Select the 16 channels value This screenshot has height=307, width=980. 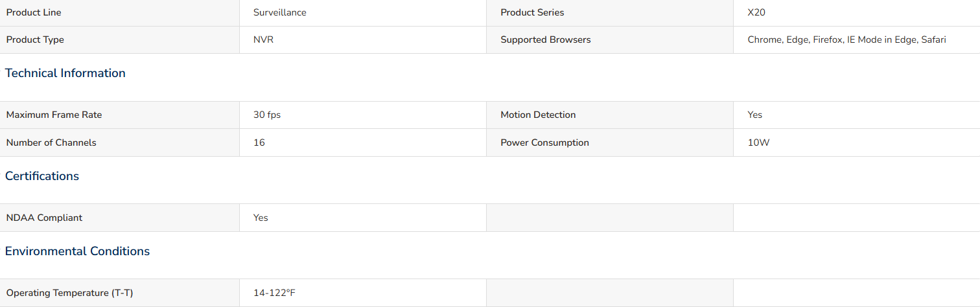point(259,142)
